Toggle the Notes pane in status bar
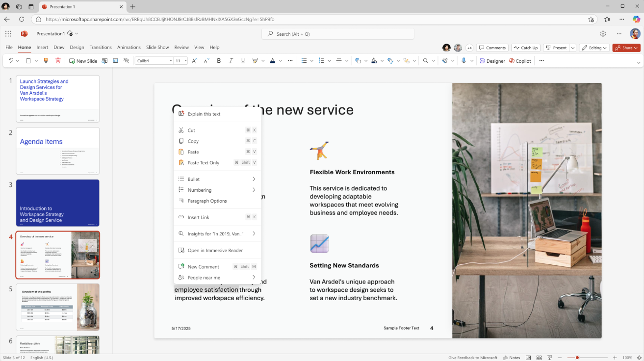The width and height of the screenshot is (644, 361). tap(512, 358)
